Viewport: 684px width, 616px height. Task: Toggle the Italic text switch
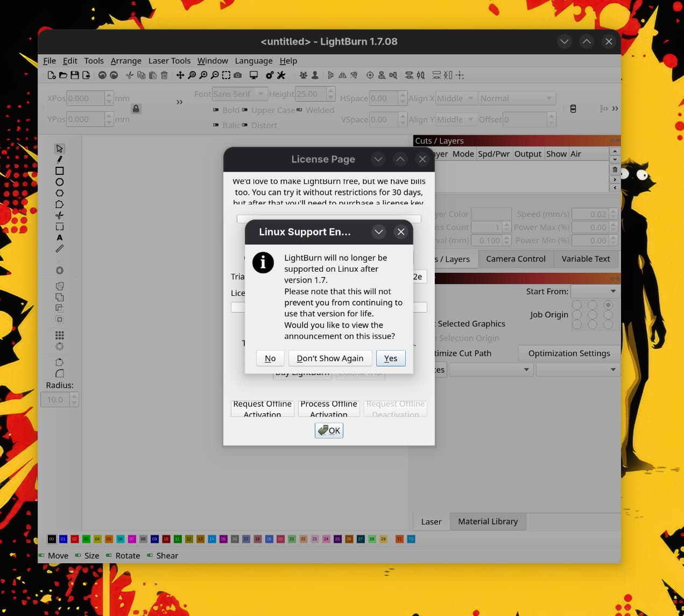(x=216, y=125)
